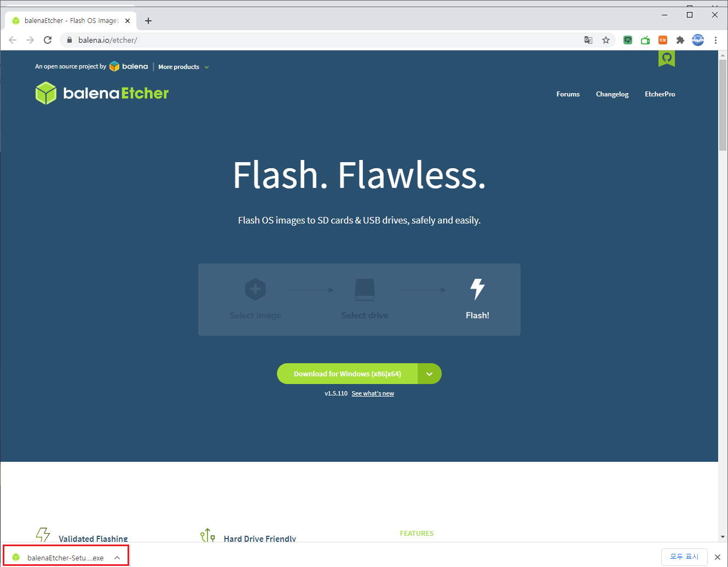This screenshot has width=728, height=567.
Task: Click the padlock site info icon
Action: click(x=70, y=40)
